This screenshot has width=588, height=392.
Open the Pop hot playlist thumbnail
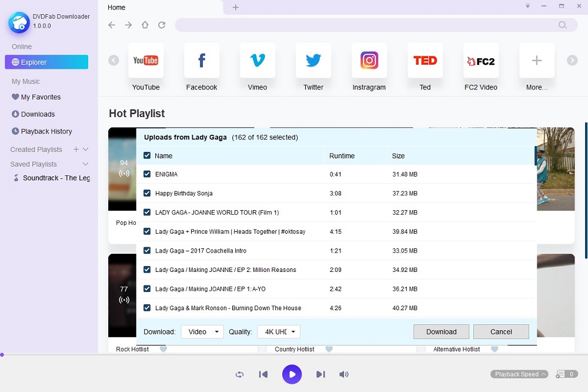click(x=122, y=169)
